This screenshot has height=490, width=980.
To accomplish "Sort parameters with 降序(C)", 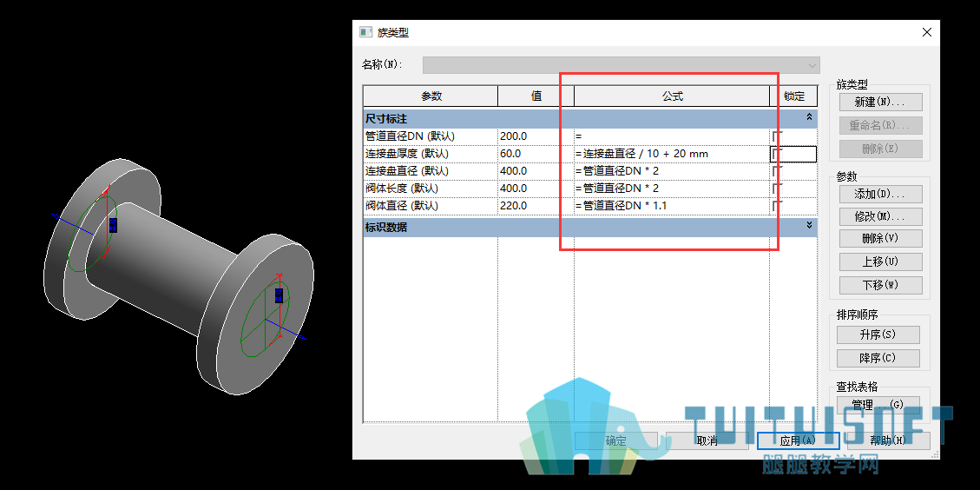I will click(878, 358).
